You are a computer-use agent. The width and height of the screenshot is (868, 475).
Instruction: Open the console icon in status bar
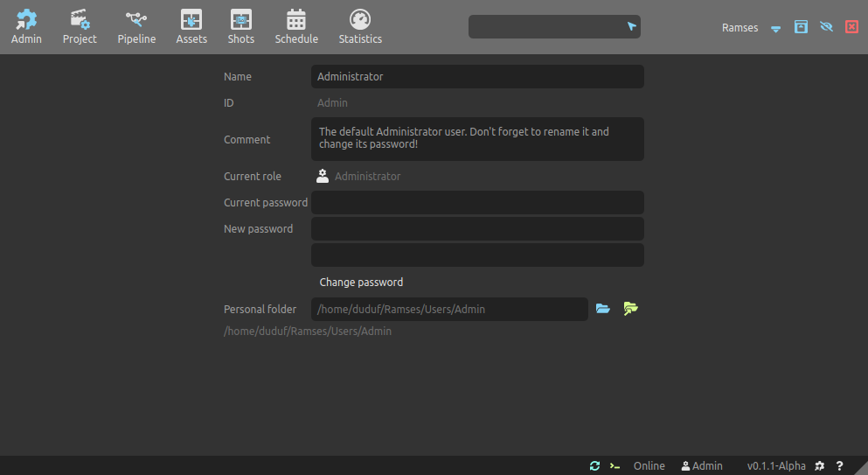click(615, 466)
